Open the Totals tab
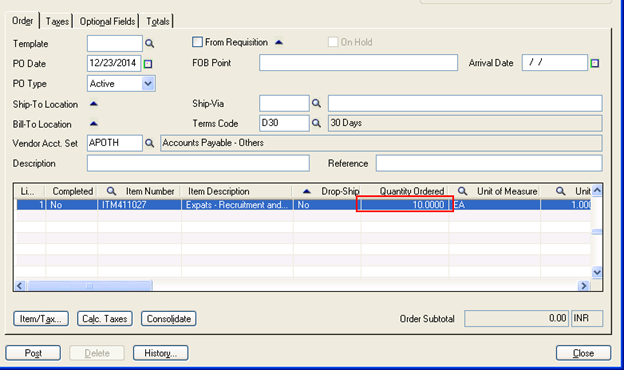 click(x=158, y=21)
